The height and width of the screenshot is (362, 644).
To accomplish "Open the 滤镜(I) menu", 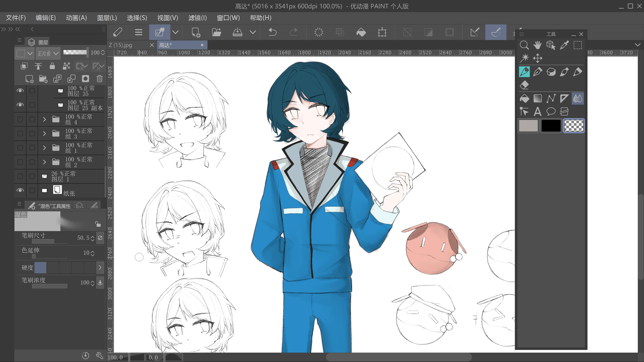I will pos(197,18).
